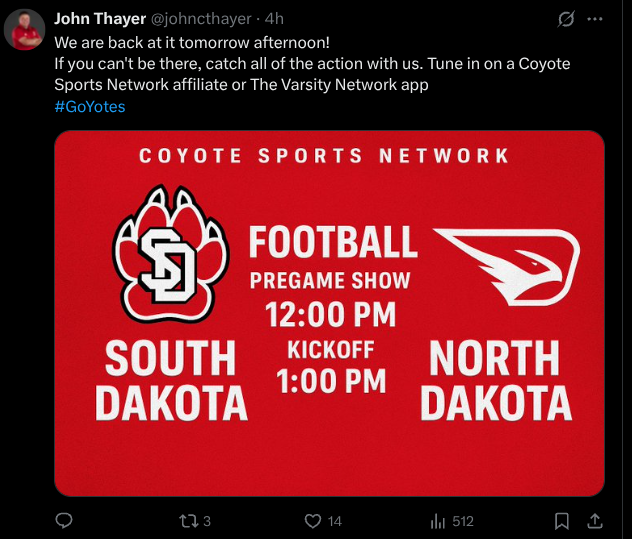Screen dimensions: 632x539
Task: Click the Grok explain-post icon
Action: pyautogui.click(x=566, y=19)
